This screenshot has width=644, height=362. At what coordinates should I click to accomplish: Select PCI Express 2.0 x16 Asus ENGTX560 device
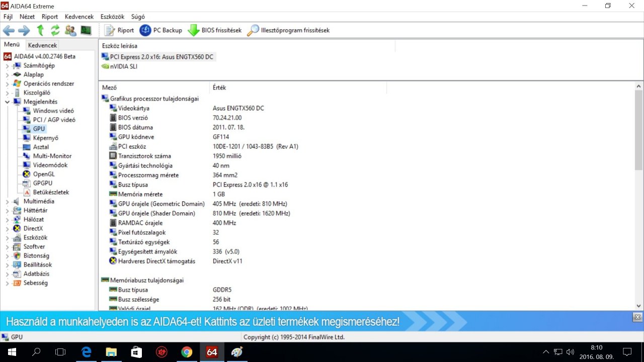point(162,57)
